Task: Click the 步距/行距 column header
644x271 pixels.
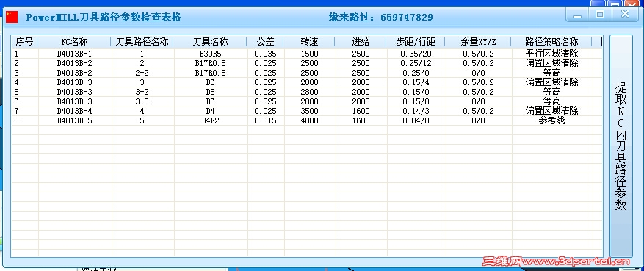Action: 416,41
